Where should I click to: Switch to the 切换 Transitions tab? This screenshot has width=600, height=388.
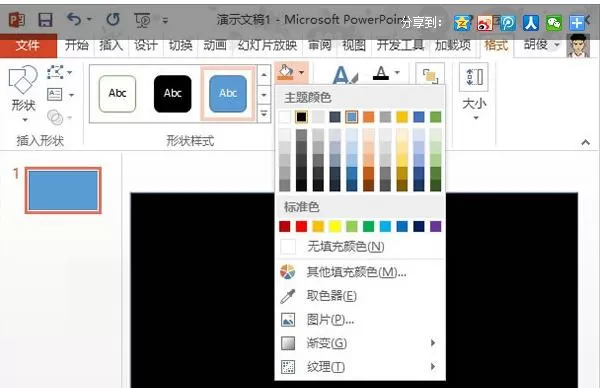180,45
